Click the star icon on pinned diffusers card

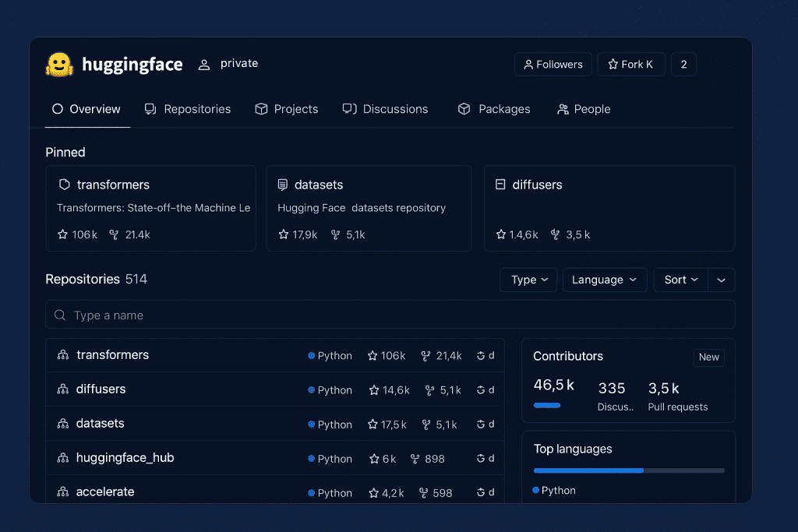[501, 234]
